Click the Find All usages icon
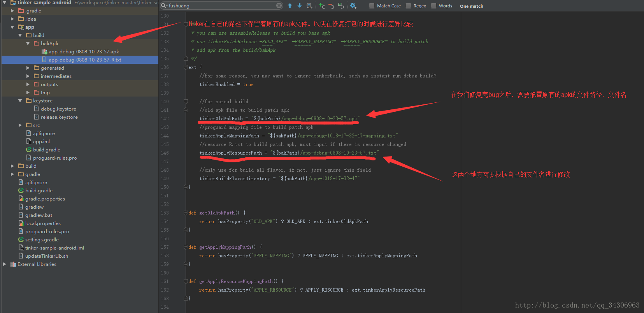Image resolution: width=644 pixels, height=313 pixels. (309, 5)
